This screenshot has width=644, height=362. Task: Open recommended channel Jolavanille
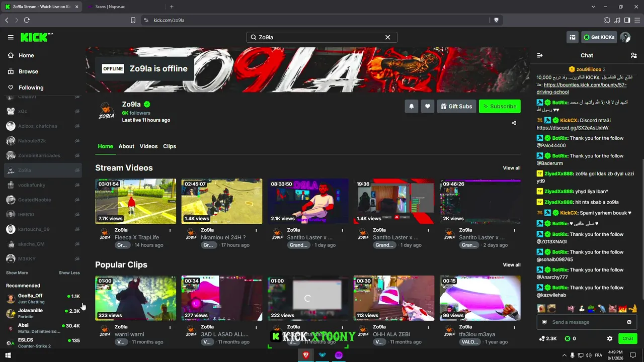click(43, 313)
